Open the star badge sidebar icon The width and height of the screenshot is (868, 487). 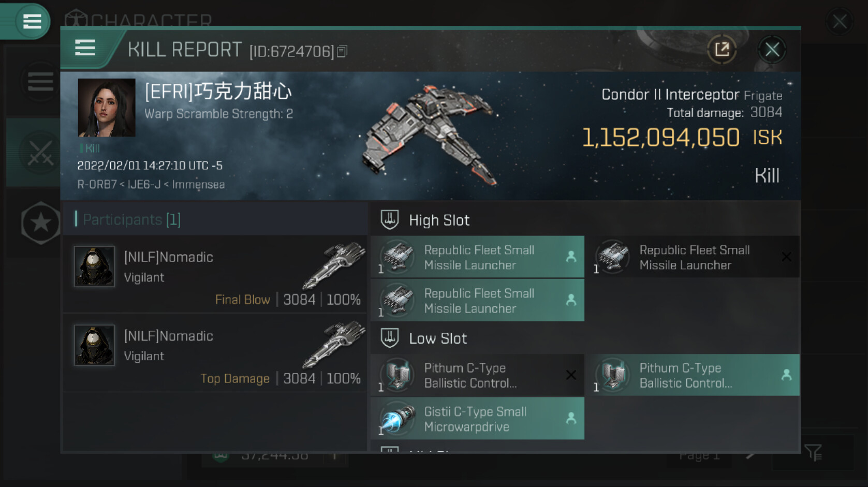tap(40, 223)
